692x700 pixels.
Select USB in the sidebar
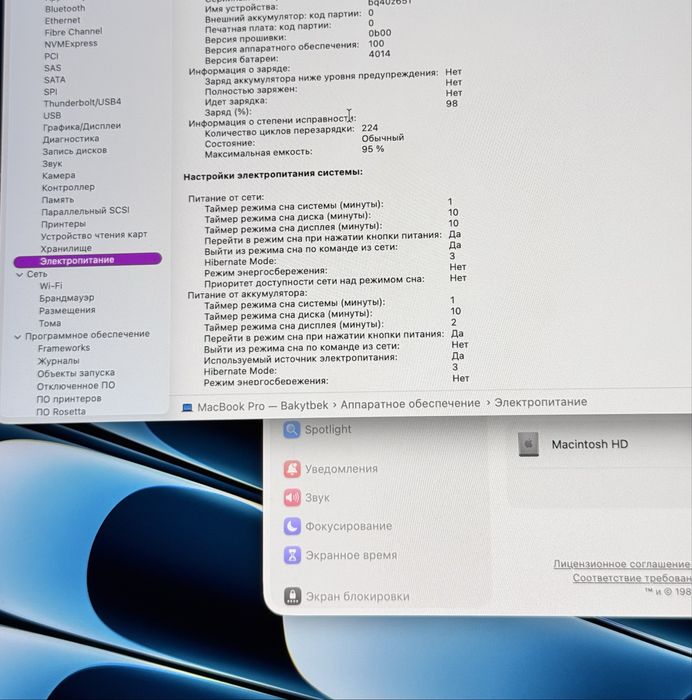pyautogui.click(x=52, y=116)
